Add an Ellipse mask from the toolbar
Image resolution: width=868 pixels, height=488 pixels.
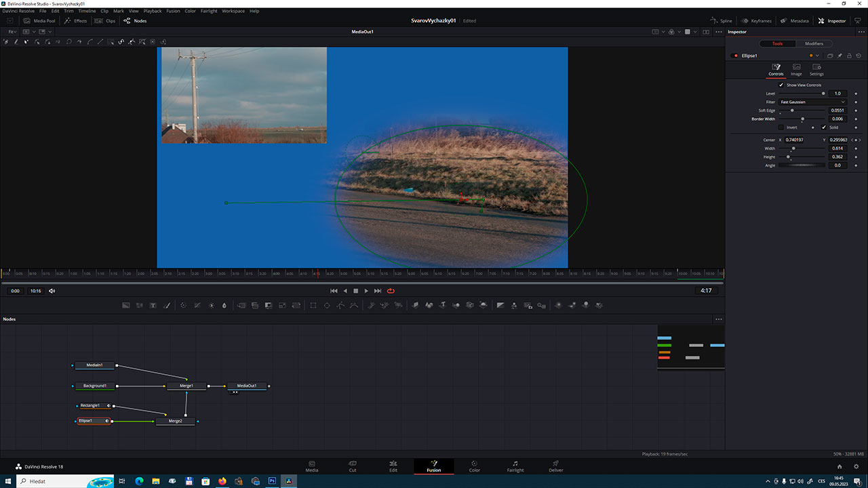tap(327, 306)
